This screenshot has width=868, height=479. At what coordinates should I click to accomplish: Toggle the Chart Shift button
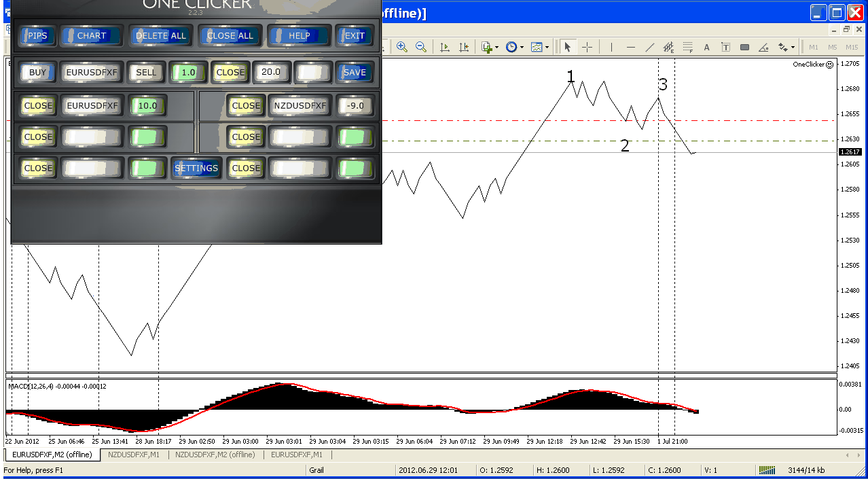464,47
